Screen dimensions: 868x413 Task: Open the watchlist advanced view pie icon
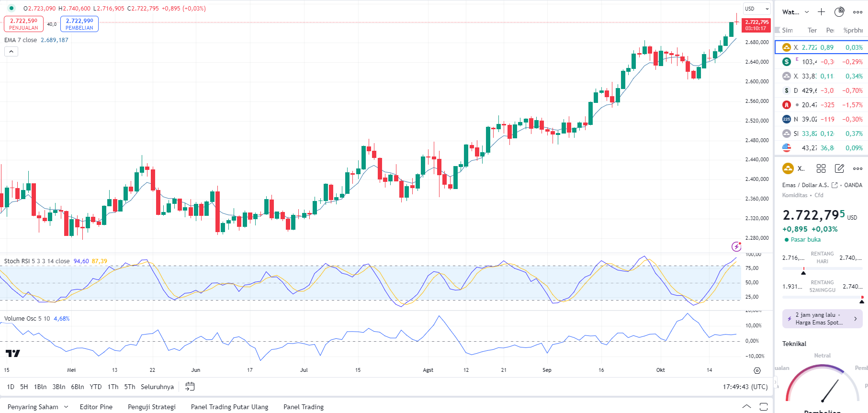click(839, 12)
